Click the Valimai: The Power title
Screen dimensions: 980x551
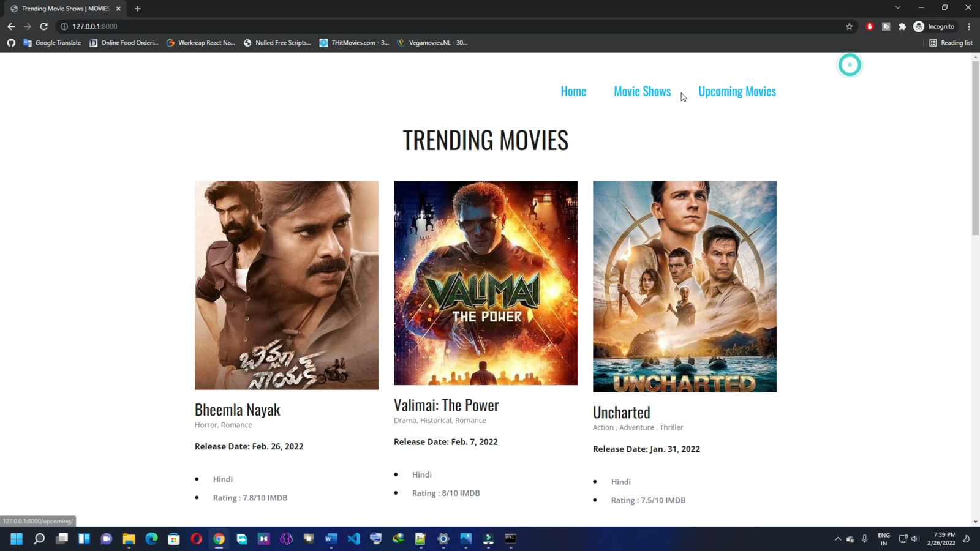tap(447, 405)
